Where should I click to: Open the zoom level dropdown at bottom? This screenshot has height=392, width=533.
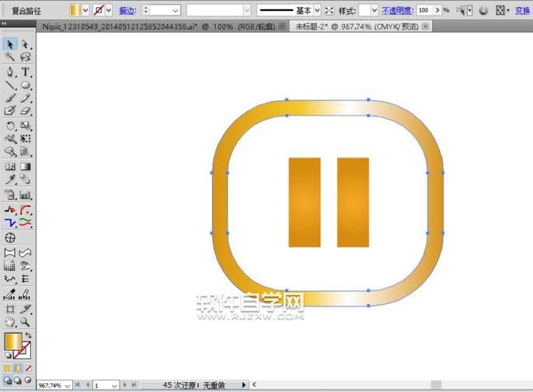point(67,385)
